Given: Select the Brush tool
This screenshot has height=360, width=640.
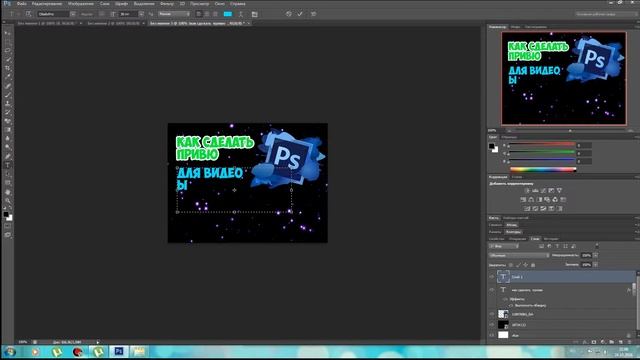Looking at the screenshot, I should point(8,95).
